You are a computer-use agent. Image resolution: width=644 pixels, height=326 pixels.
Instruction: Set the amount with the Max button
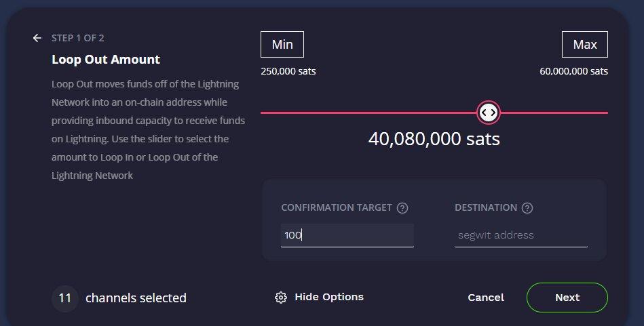coord(584,45)
